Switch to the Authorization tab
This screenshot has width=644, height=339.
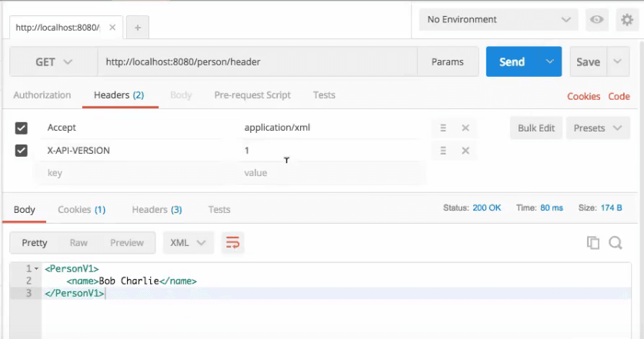pyautogui.click(x=42, y=95)
